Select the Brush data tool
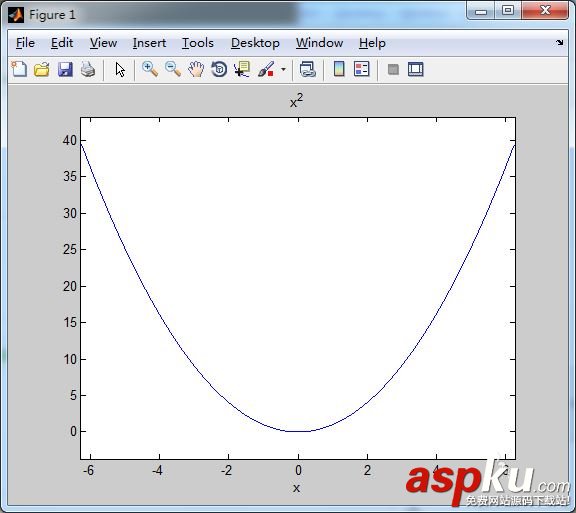Screen dimensions: 576x513 266,69
